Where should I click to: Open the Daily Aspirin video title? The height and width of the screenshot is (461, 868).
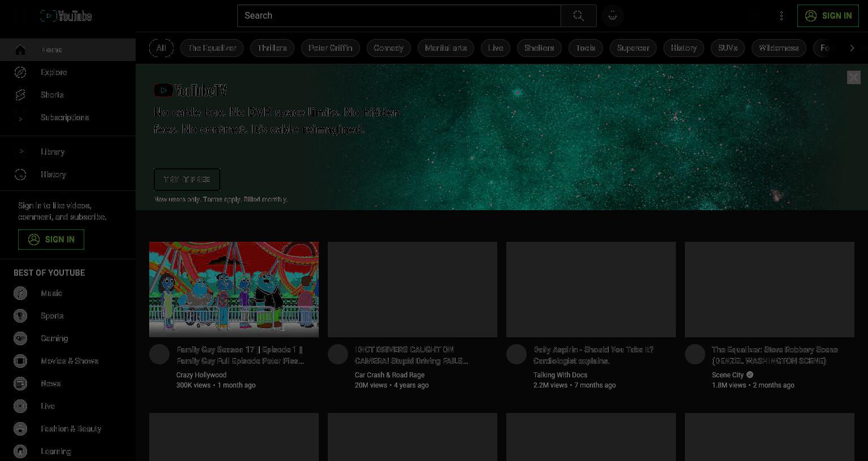tap(593, 355)
